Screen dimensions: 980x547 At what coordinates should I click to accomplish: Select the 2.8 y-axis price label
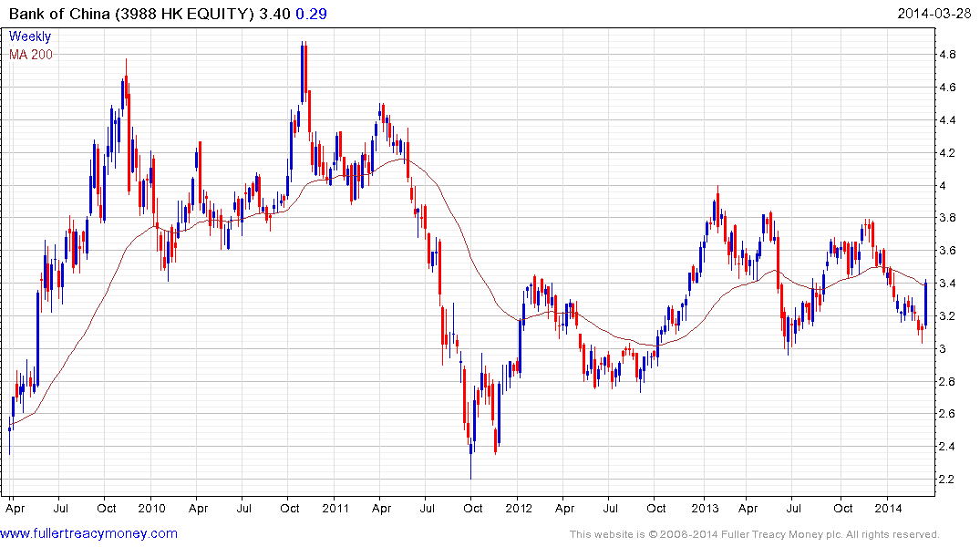[x=947, y=381]
